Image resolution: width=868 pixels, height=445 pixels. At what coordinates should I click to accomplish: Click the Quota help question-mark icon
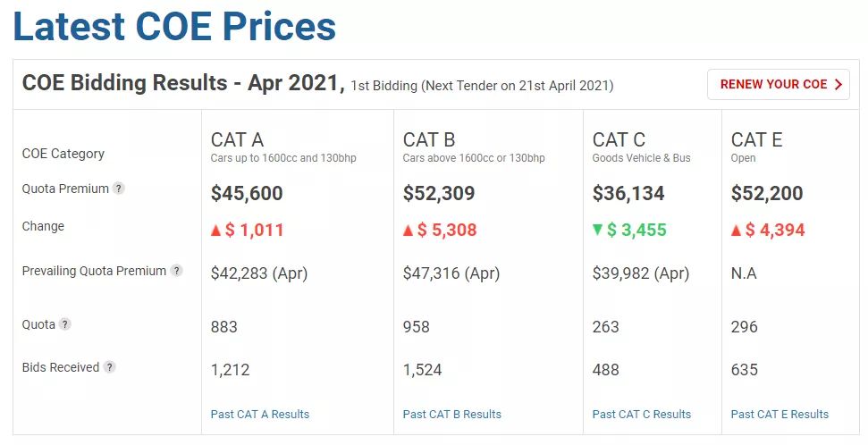pyautogui.click(x=65, y=324)
